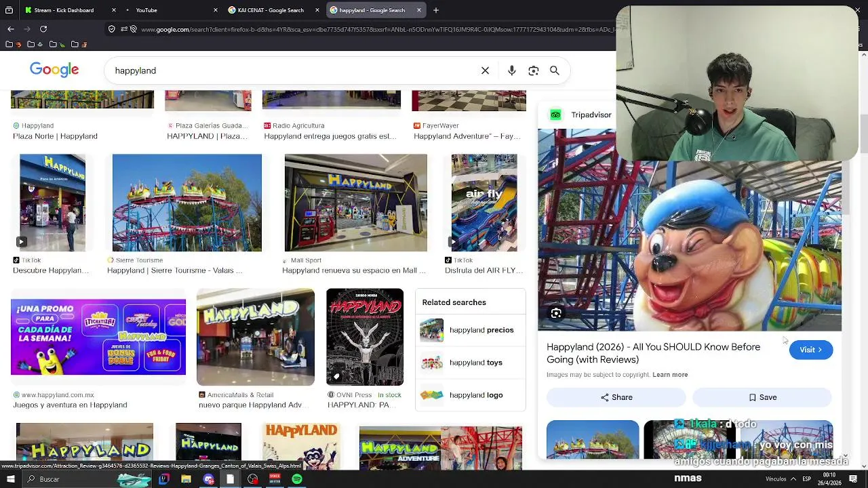Open Tripadvisor source header
This screenshot has width=868, height=488.
coord(580,115)
